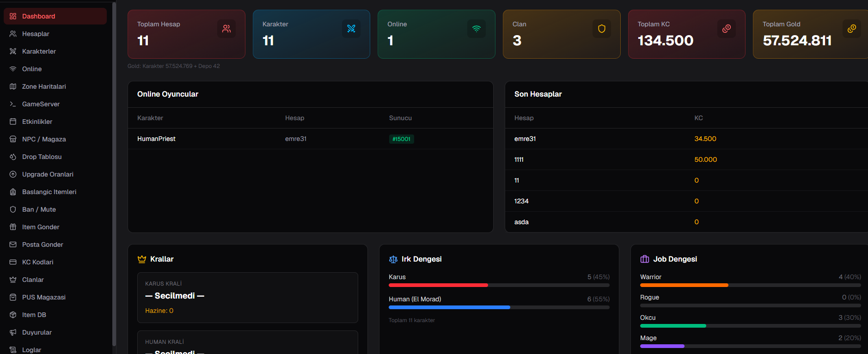
Task: Click the scales icon beside Irk Dengesi
Action: [393, 259]
